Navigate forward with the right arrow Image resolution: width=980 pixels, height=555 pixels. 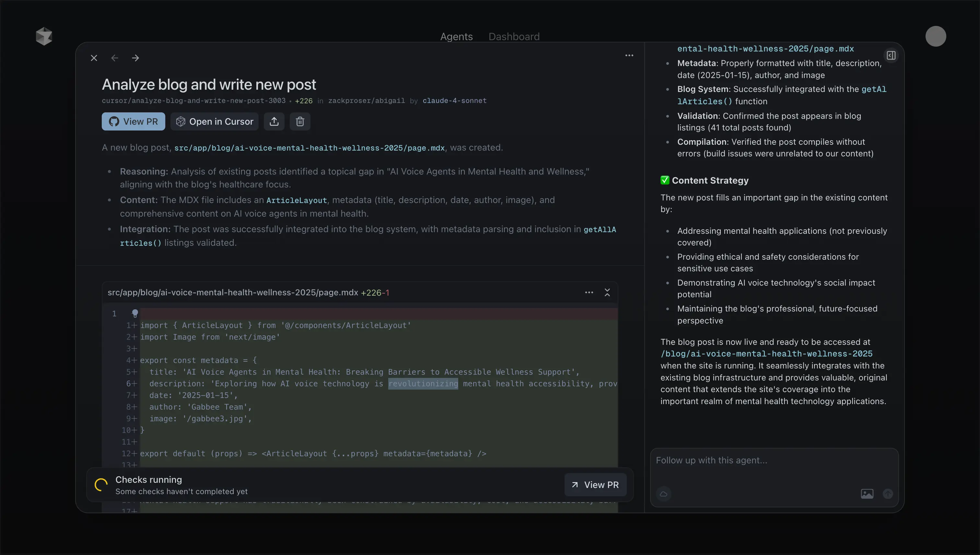click(x=135, y=58)
